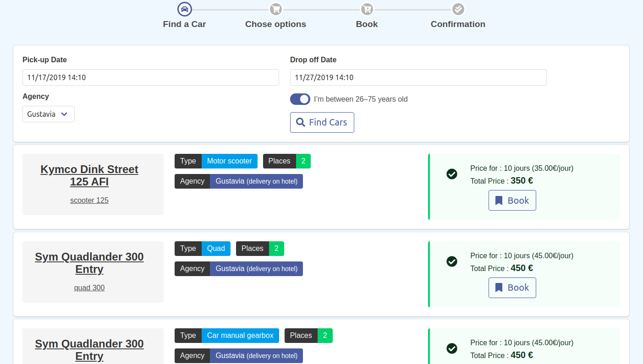Click the Confirmation double-check step icon

click(458, 9)
